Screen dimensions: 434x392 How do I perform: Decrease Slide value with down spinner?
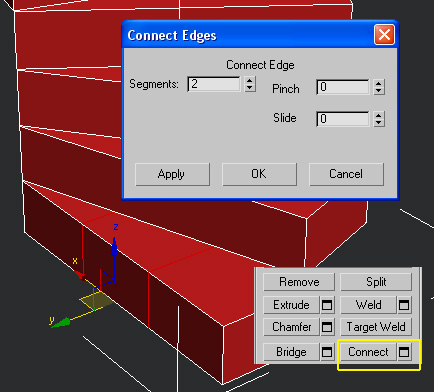coord(379,123)
